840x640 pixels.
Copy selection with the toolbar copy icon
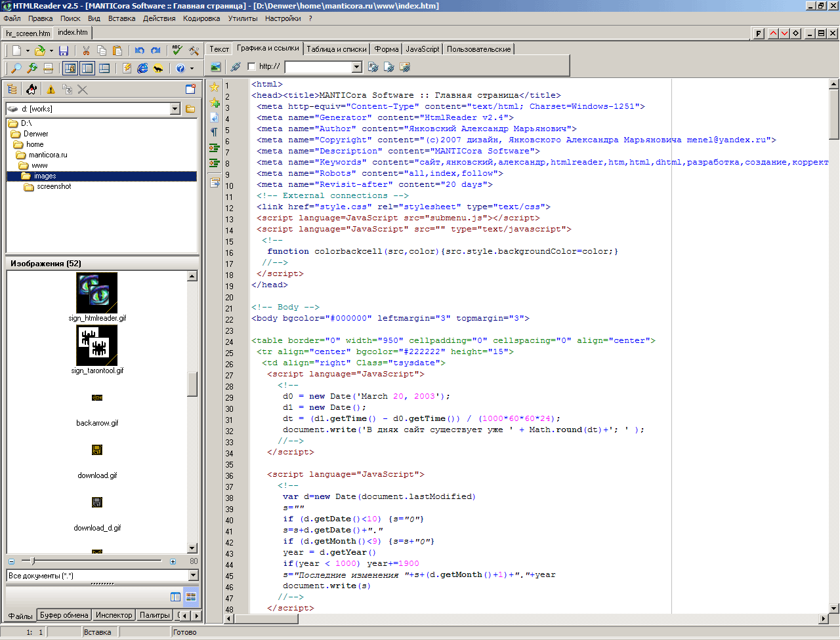click(102, 50)
